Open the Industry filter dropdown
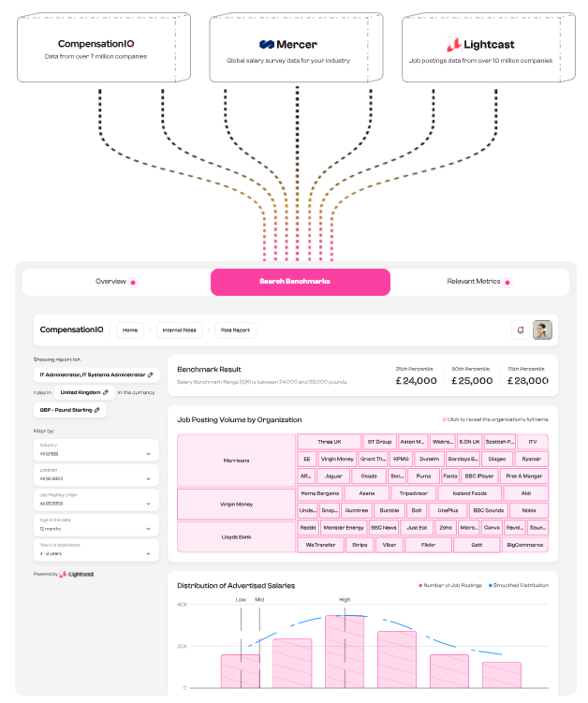The height and width of the screenshot is (703, 588). tap(96, 449)
